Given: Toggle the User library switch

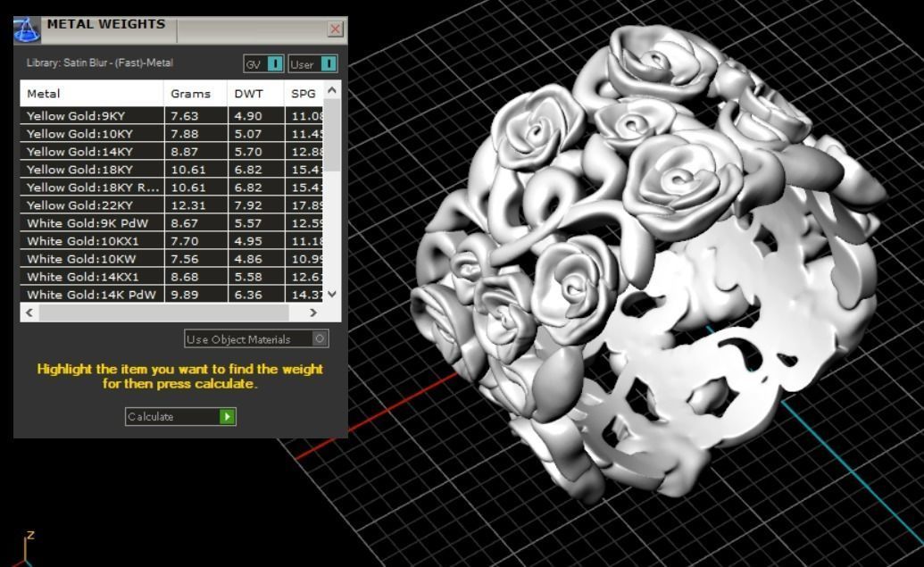Looking at the screenshot, I should [x=313, y=63].
